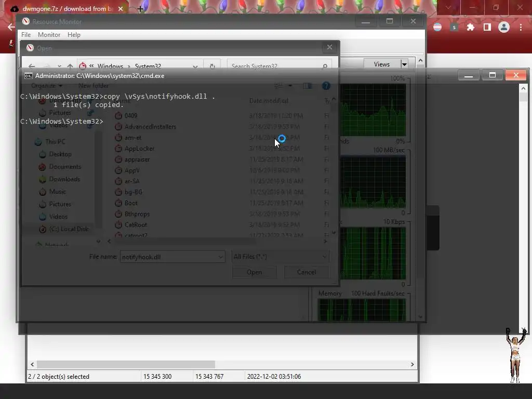Select This PC in the navigation pane

pyautogui.click(x=55, y=141)
